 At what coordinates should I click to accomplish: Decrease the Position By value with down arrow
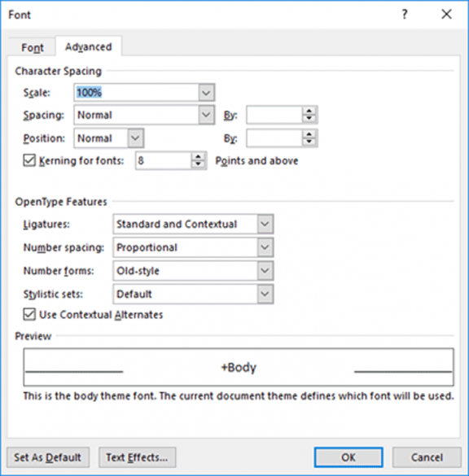click(x=309, y=142)
